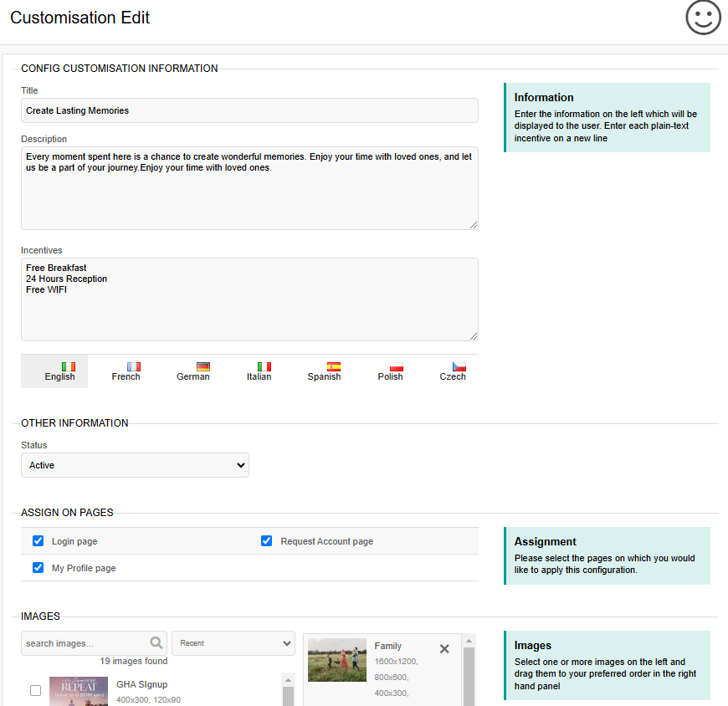Screen dimensions: 728x706
Task: Click inside the Incentives text area
Action: (x=249, y=299)
